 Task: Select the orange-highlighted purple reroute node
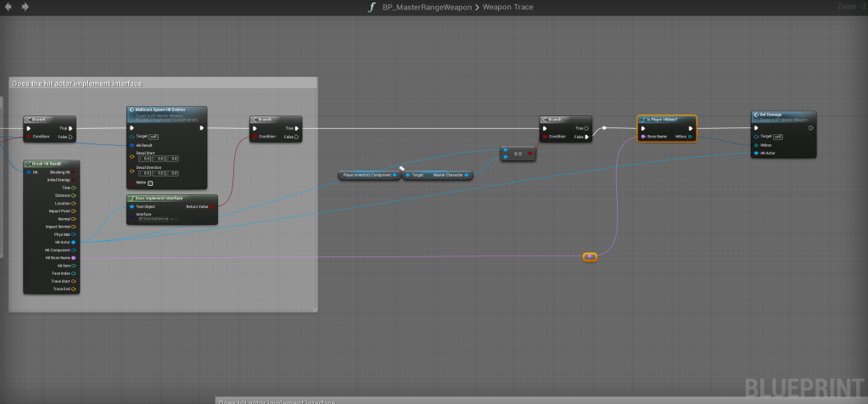click(590, 257)
